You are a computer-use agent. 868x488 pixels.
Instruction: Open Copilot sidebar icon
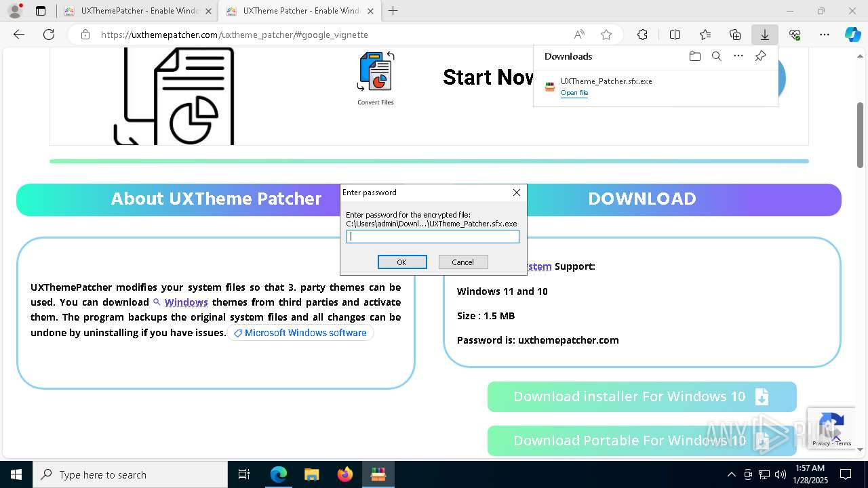[852, 35]
